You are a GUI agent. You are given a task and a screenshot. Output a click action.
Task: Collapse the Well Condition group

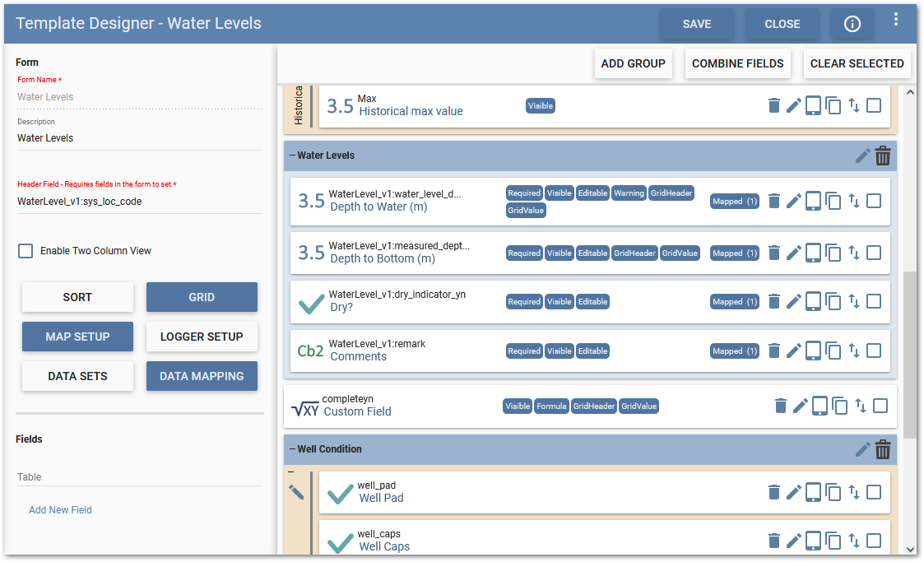pyautogui.click(x=292, y=449)
